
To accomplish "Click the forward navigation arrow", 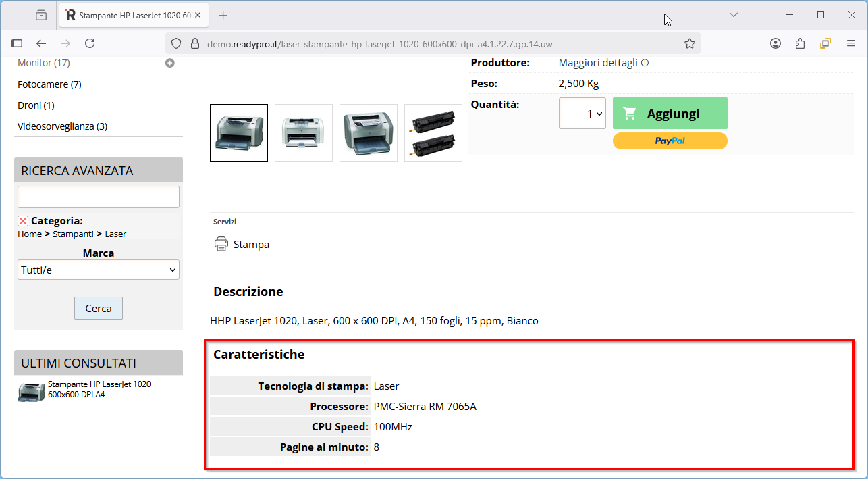I will (x=65, y=43).
